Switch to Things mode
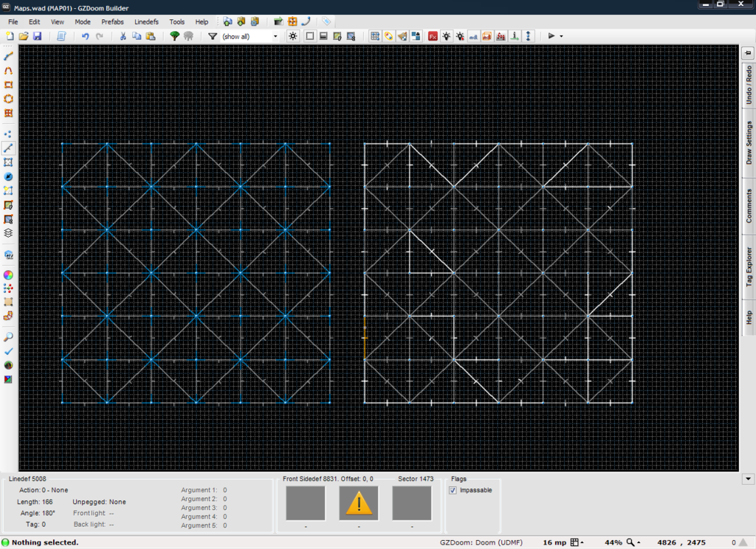 click(x=8, y=177)
